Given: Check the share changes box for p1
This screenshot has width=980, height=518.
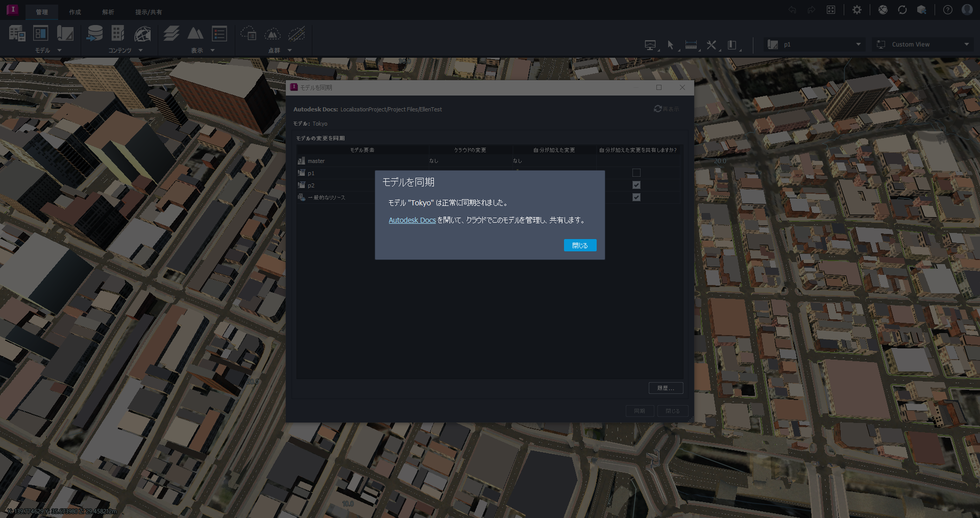Looking at the screenshot, I should tap(636, 173).
